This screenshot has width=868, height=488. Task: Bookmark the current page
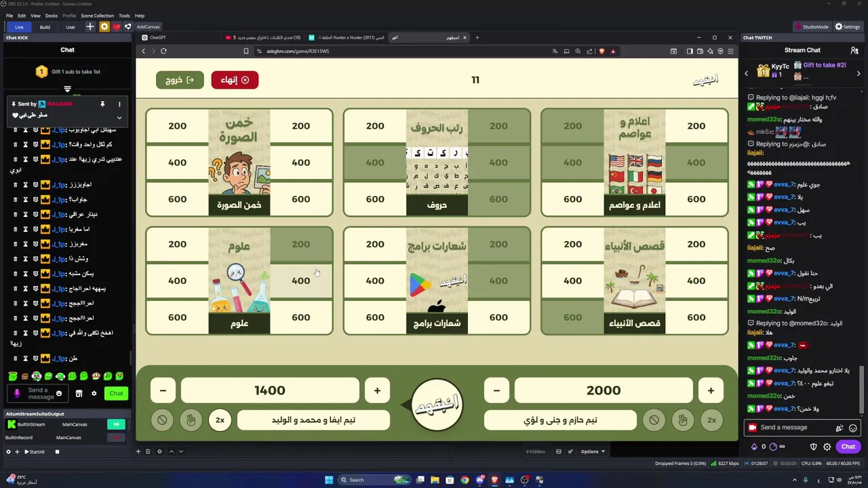tap(246, 51)
